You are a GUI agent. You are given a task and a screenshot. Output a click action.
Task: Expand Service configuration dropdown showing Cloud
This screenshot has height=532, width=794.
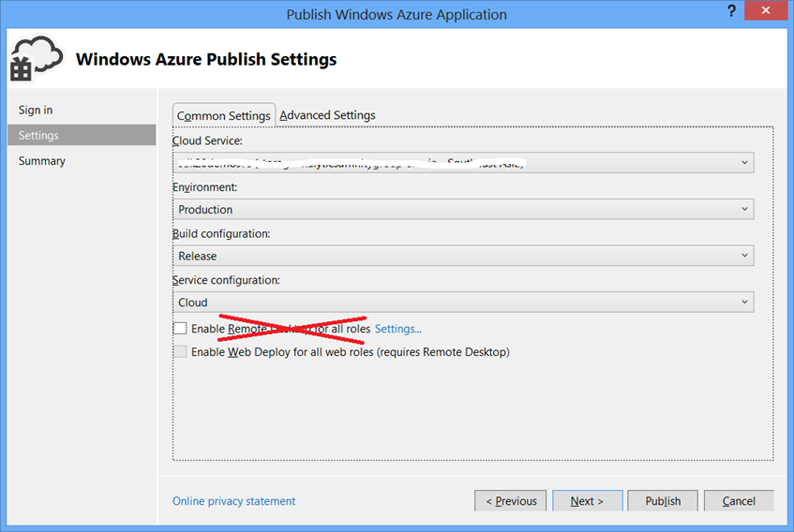click(x=463, y=303)
